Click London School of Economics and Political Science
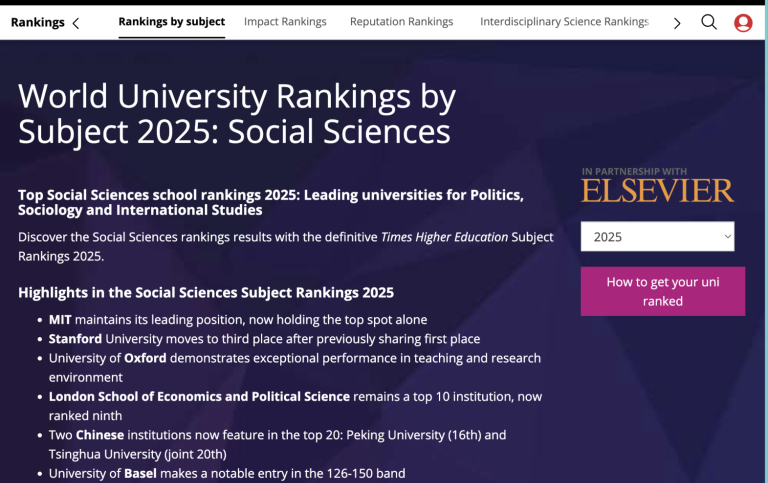The width and height of the screenshot is (768, 483). click(x=199, y=397)
